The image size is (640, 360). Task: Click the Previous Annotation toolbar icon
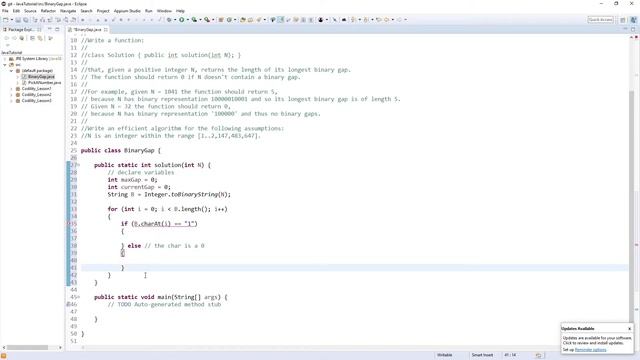point(366,20)
